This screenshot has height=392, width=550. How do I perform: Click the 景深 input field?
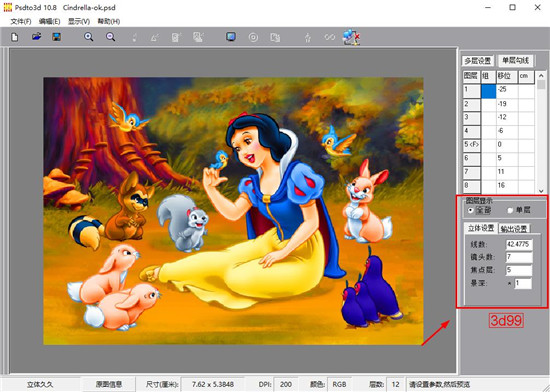click(x=523, y=283)
